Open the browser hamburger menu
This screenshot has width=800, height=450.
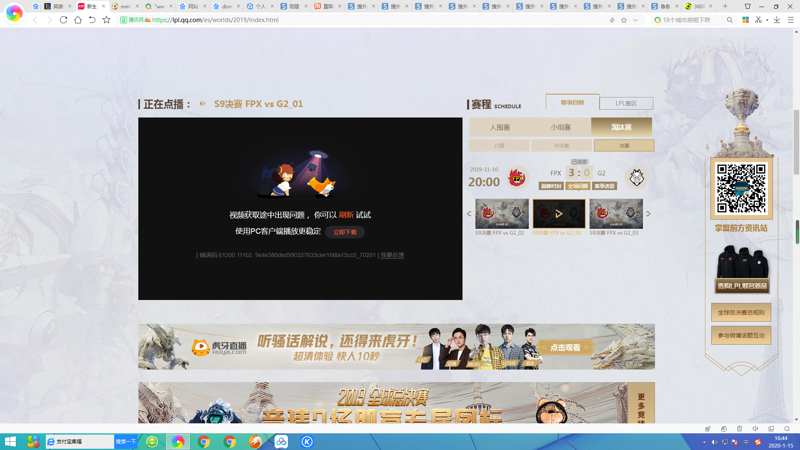tap(790, 20)
